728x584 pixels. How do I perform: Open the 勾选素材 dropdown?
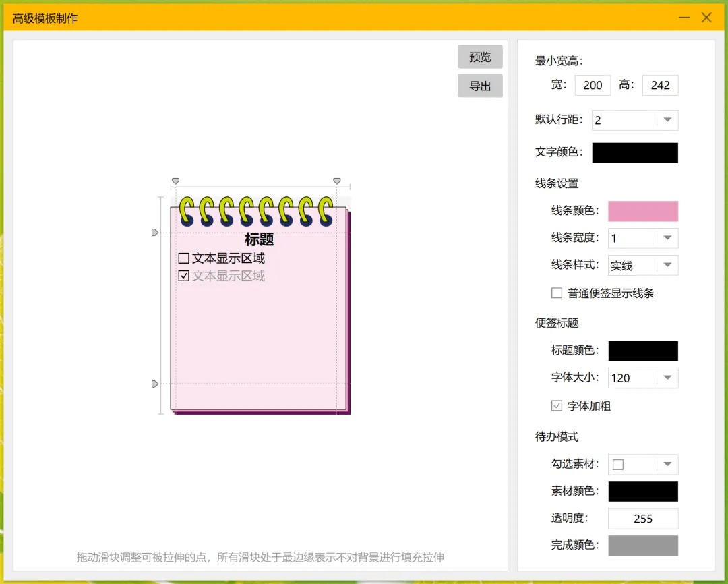pos(667,464)
